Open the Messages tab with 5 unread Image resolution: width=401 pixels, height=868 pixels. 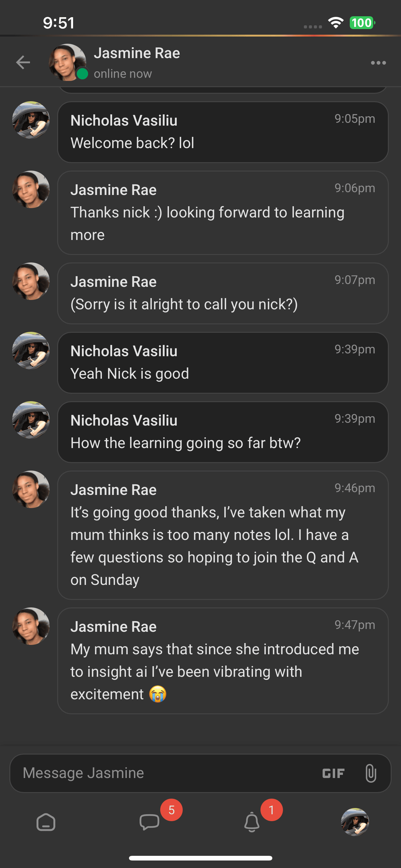click(x=150, y=822)
